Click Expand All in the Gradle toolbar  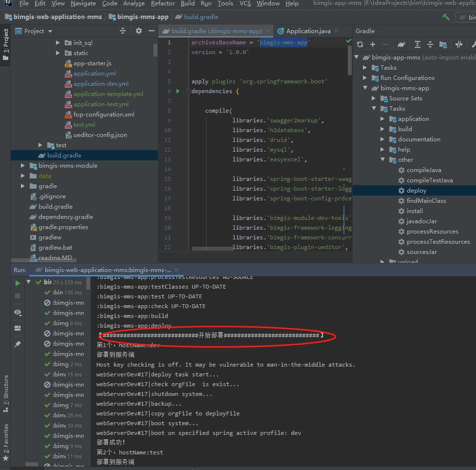(418, 44)
